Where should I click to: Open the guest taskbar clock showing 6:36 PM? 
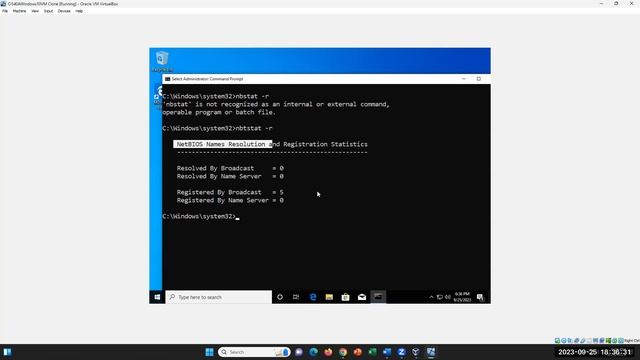[462, 297]
